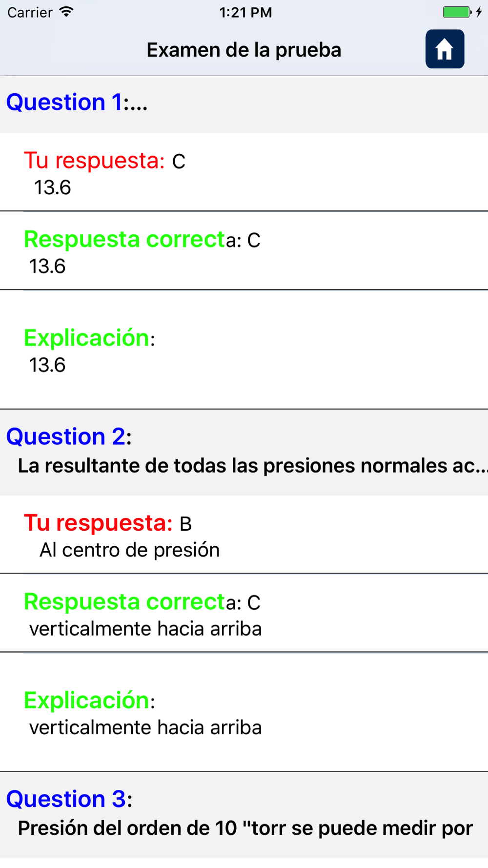Tap the Carrier label in status bar
488x868 pixels.
tap(30, 12)
